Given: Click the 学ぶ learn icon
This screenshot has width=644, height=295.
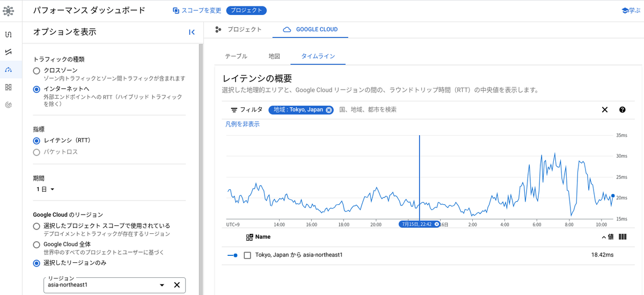Looking at the screenshot, I should pyautogui.click(x=625, y=11).
